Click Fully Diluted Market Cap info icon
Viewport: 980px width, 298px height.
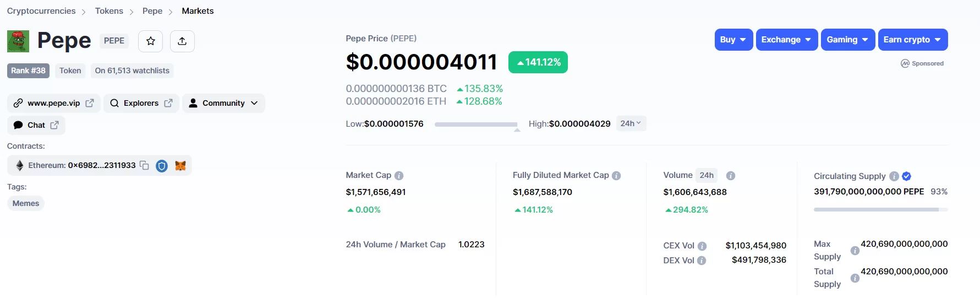coord(616,176)
